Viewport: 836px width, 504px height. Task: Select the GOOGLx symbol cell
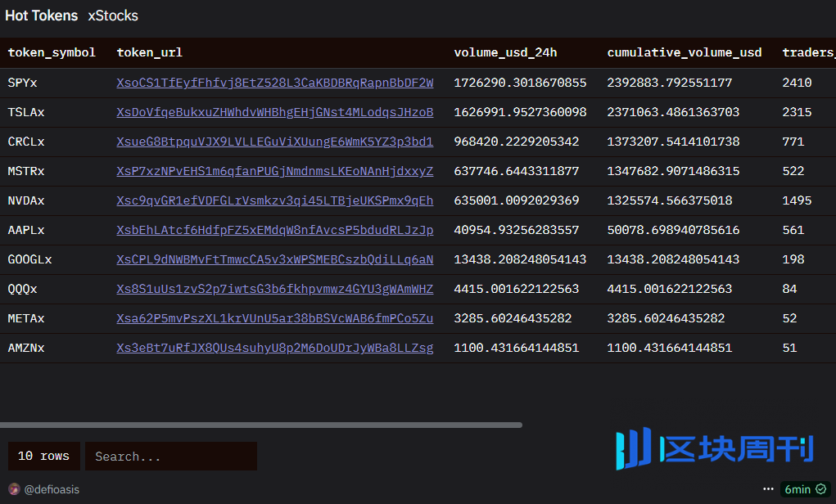point(29,259)
